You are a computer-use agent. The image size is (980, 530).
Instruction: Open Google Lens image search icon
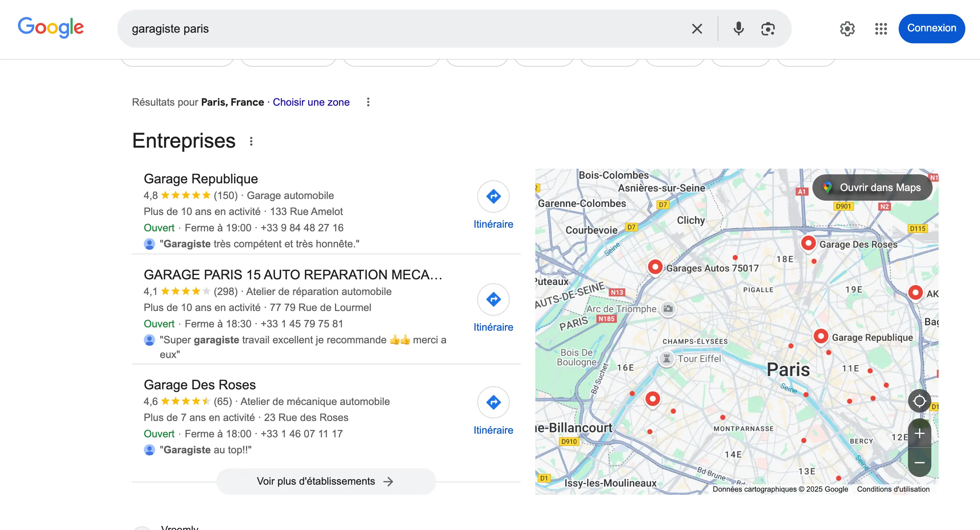point(768,29)
